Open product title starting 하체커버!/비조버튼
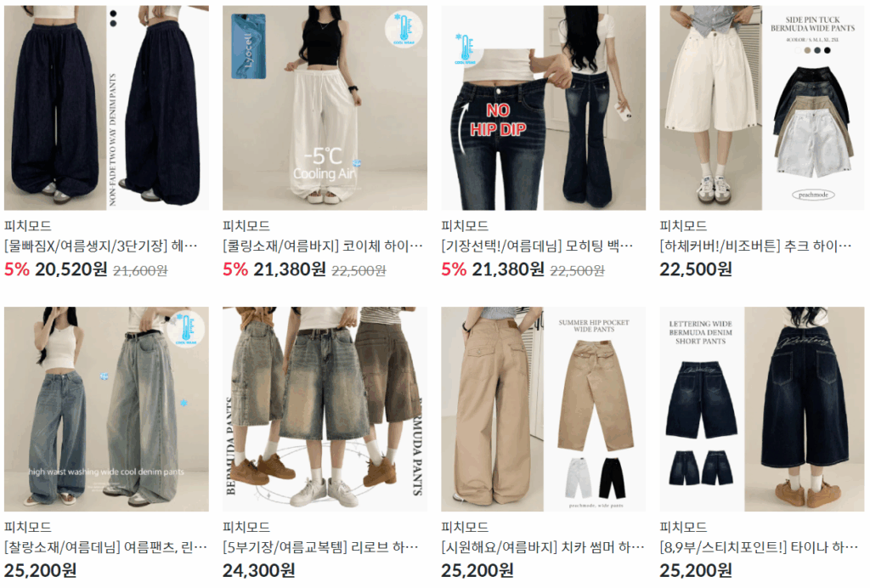The height and width of the screenshot is (588, 870). pos(755,246)
